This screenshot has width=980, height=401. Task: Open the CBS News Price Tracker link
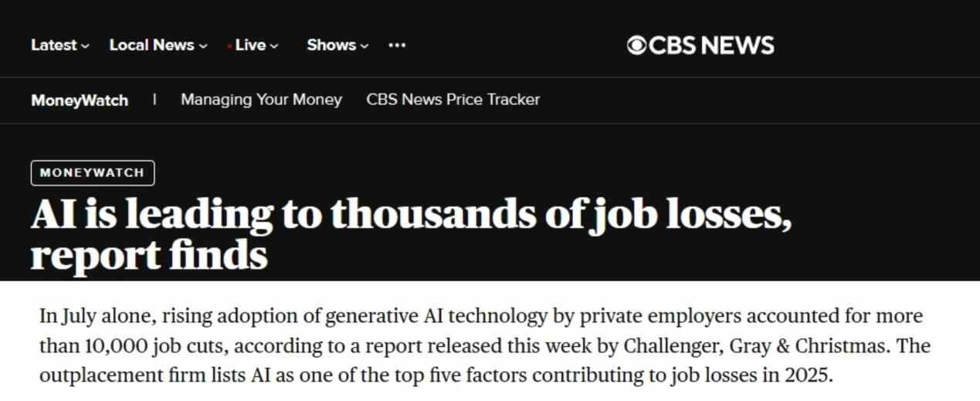click(453, 100)
